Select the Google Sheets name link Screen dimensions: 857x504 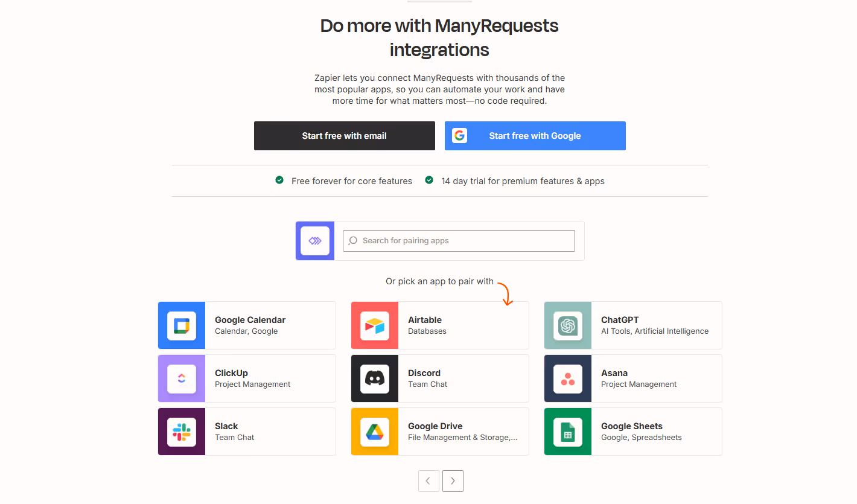[632, 426]
